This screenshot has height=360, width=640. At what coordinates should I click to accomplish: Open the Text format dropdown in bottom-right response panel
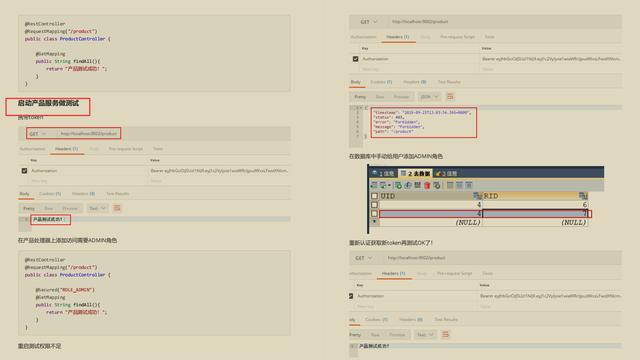(425, 335)
